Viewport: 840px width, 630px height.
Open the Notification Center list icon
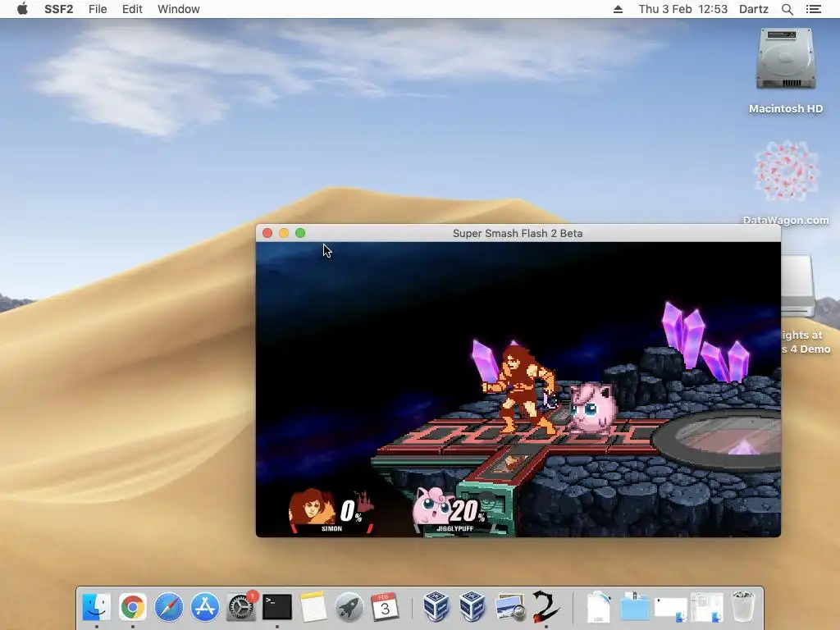[x=813, y=9]
